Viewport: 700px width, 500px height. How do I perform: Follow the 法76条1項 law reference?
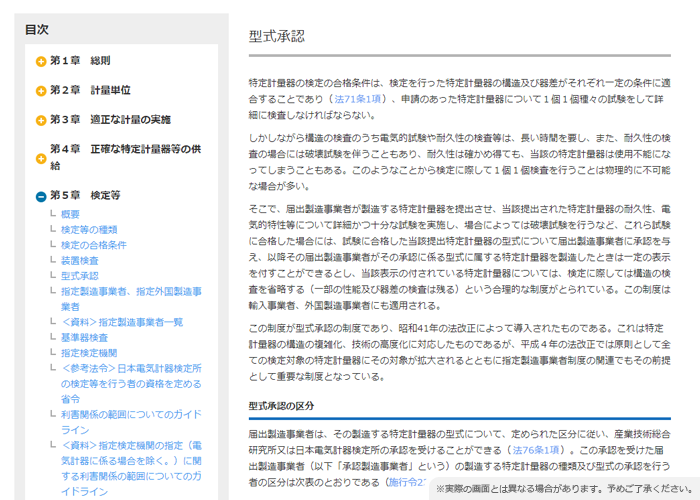point(536,450)
